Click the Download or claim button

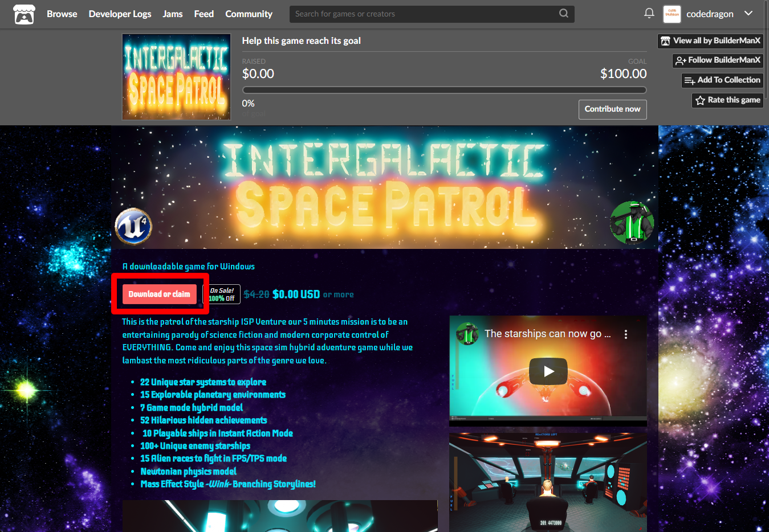pyautogui.click(x=160, y=294)
